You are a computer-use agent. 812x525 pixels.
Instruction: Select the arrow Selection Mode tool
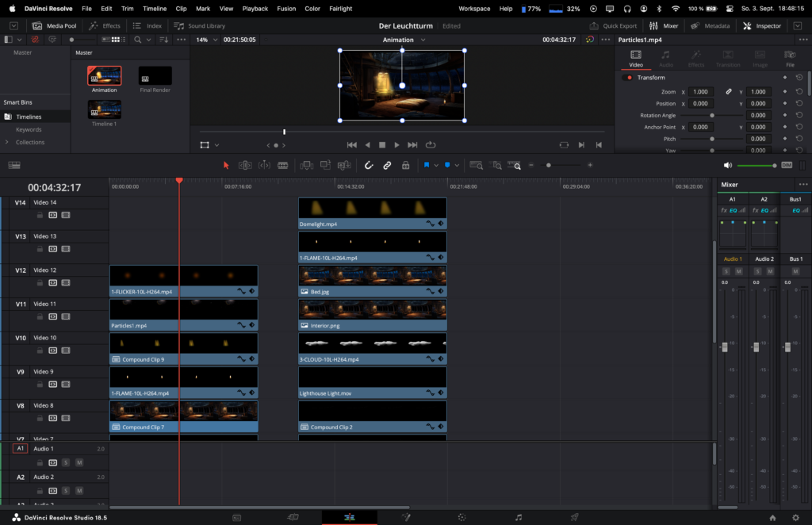tap(226, 165)
